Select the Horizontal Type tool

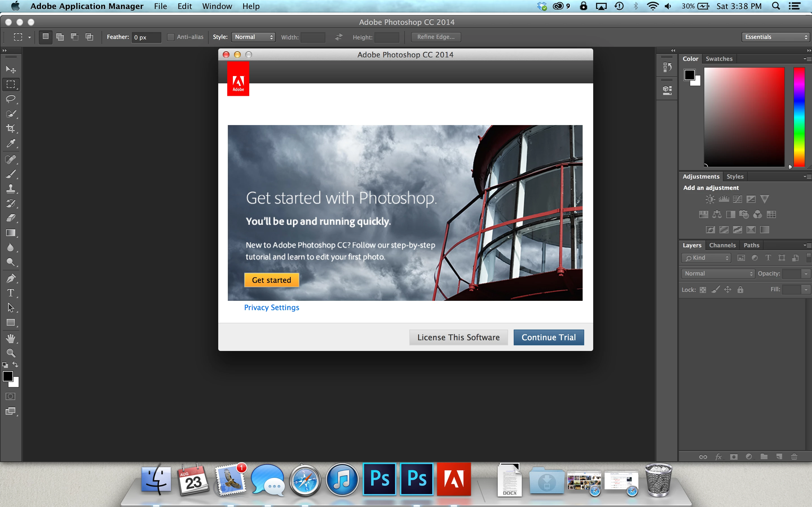(10, 293)
